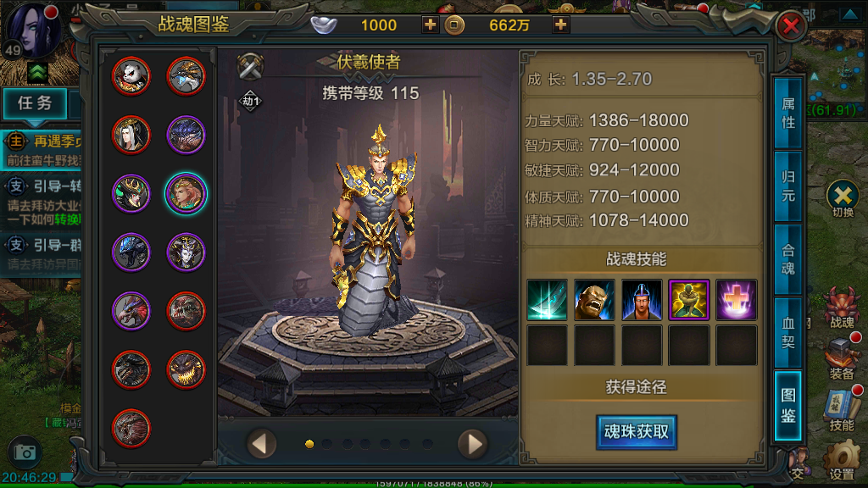868x488 pixels.
Task: Open 设置 gear settings icon
Action: point(842,460)
